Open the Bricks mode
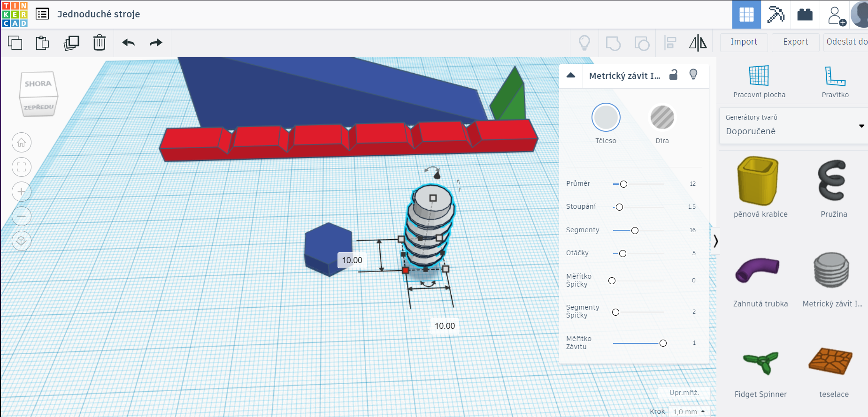 pyautogui.click(x=805, y=15)
